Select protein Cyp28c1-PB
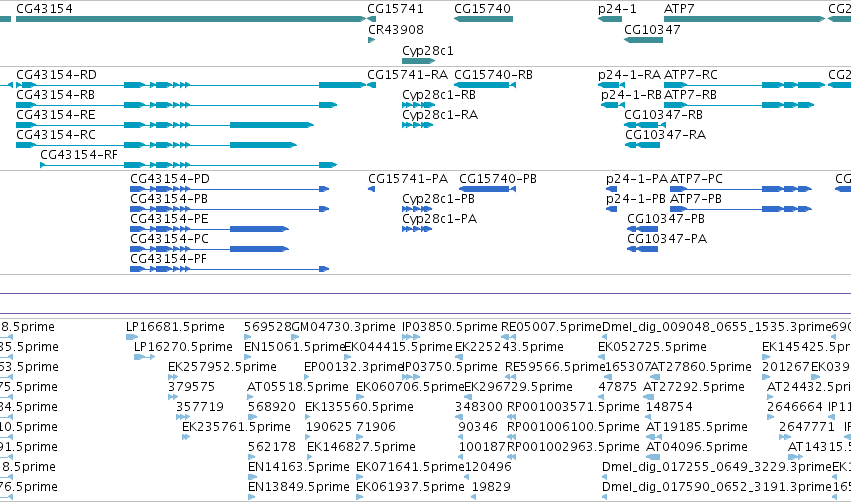The width and height of the screenshot is (851, 502). coord(417,209)
